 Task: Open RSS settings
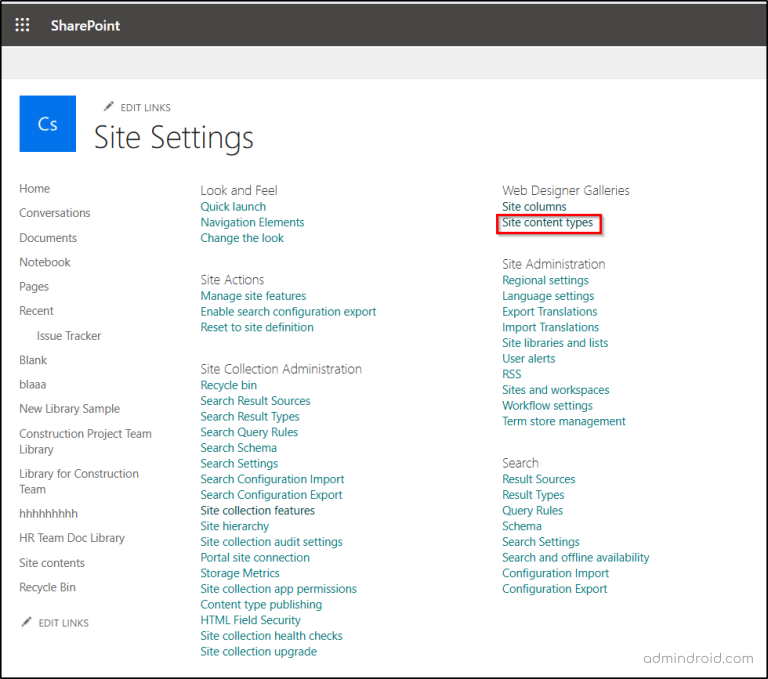click(512, 374)
